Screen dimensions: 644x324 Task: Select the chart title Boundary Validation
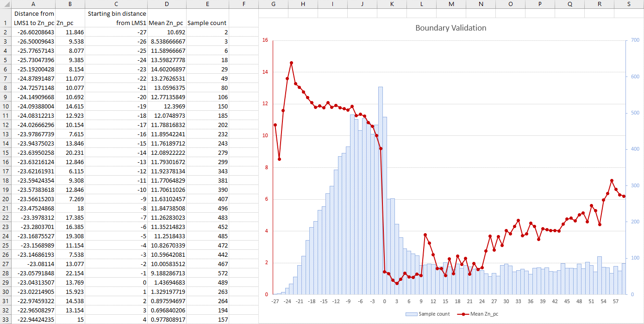(x=450, y=28)
